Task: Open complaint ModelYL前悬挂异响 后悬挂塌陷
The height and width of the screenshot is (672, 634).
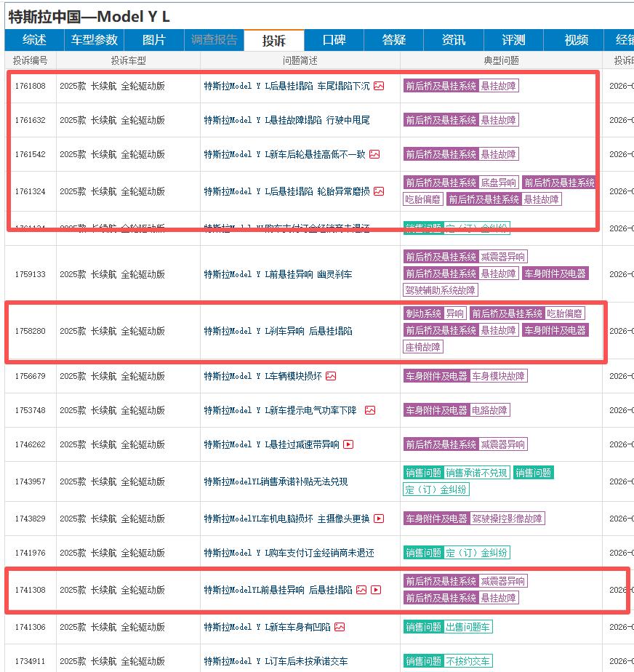Action: pos(278,590)
